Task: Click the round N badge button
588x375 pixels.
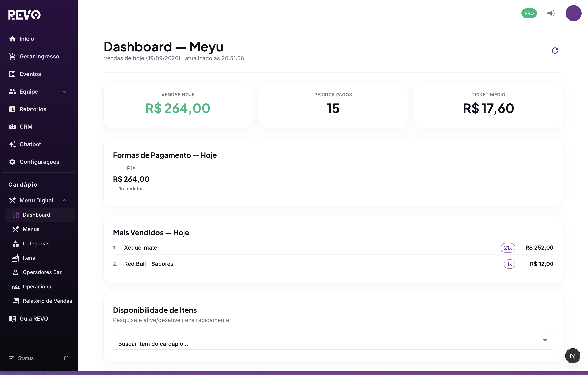Action: click(573, 356)
